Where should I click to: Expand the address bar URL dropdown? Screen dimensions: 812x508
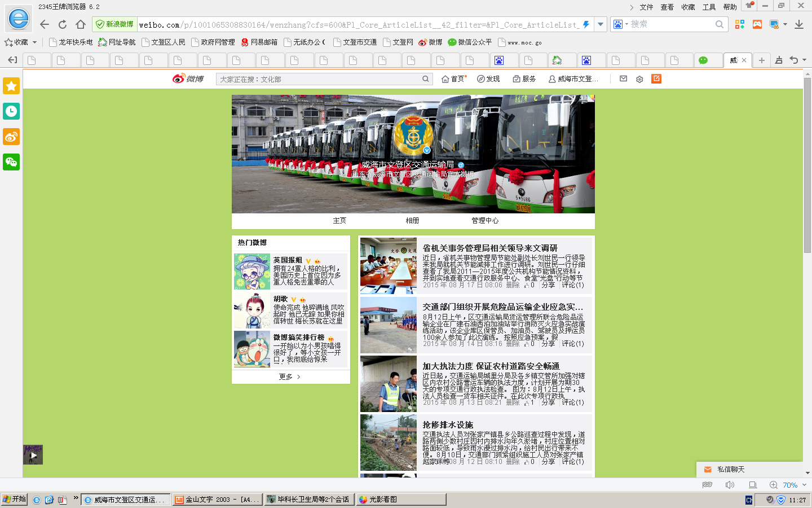click(x=601, y=24)
